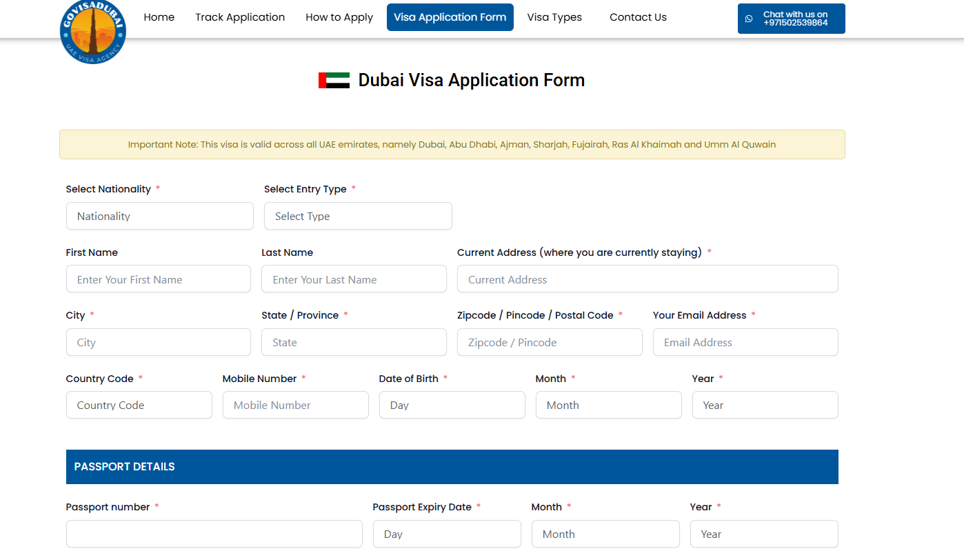
Task: Go to the Home menu item
Action: (159, 17)
